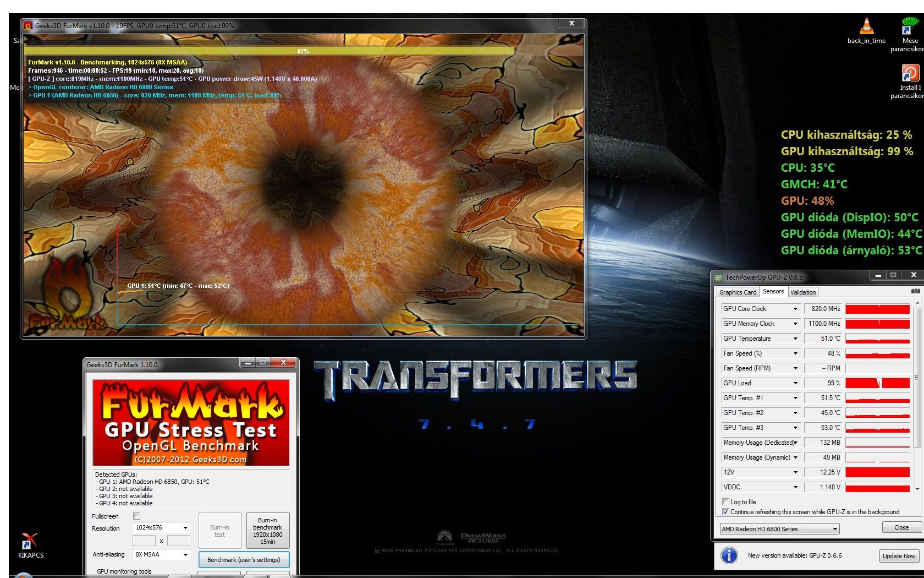
Task: Open the Mese parancsikon desktop icon
Action: pyautogui.click(x=910, y=34)
